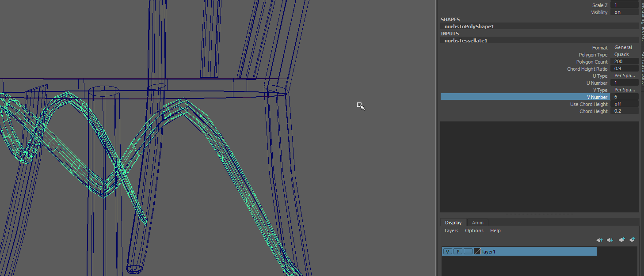Toggle layer1 playback P box

(x=457, y=251)
